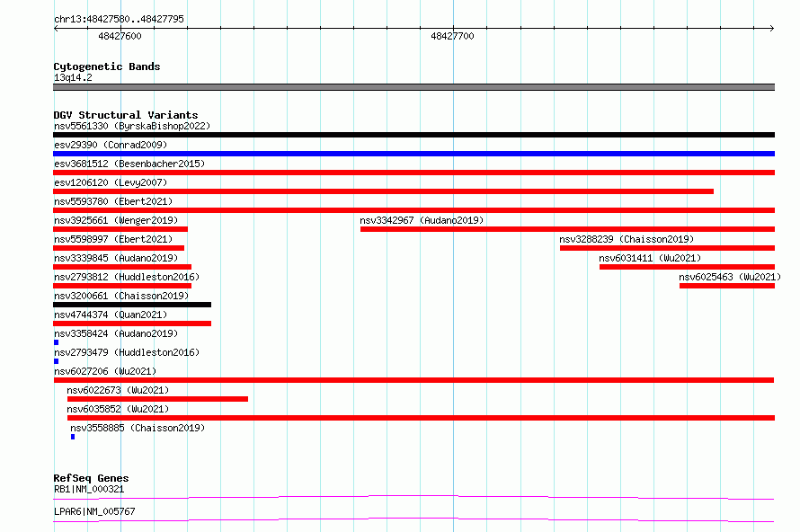Click the nsv3358424 (Audano2019) label
This screenshot has height=532, width=800.
116,333
